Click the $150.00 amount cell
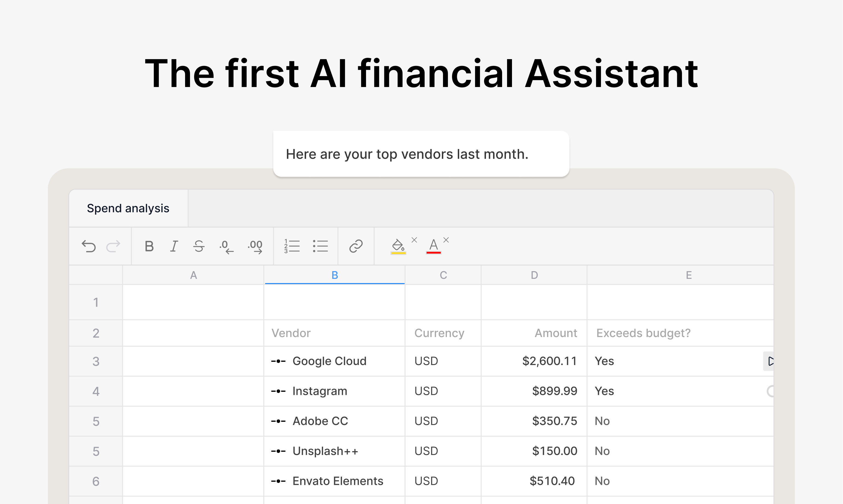The image size is (843, 504). point(534,451)
